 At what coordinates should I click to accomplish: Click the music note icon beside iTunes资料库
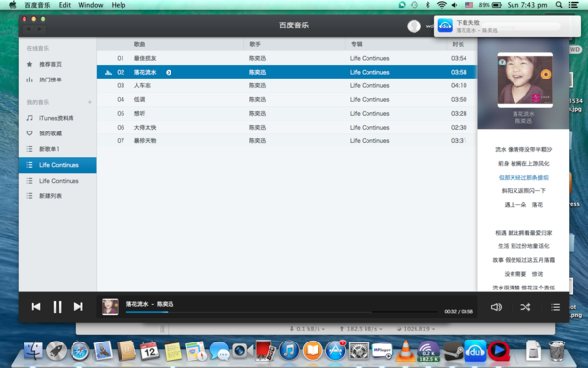pos(29,118)
